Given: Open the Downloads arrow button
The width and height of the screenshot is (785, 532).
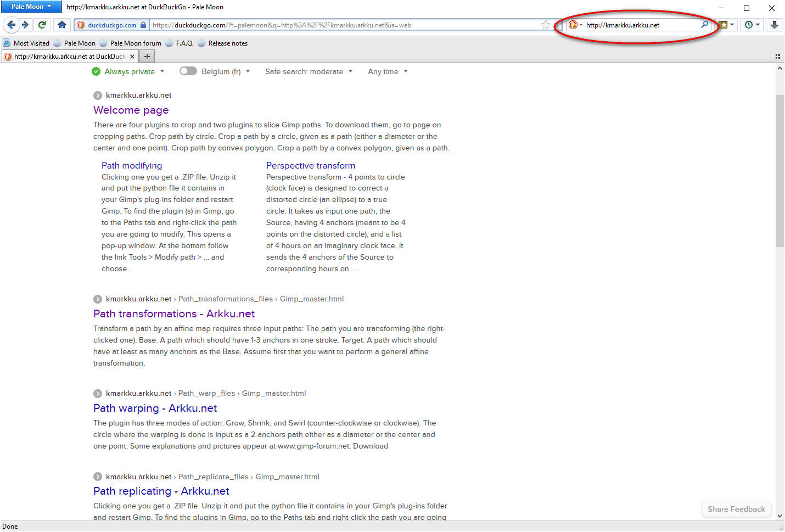Looking at the screenshot, I should pos(775,25).
